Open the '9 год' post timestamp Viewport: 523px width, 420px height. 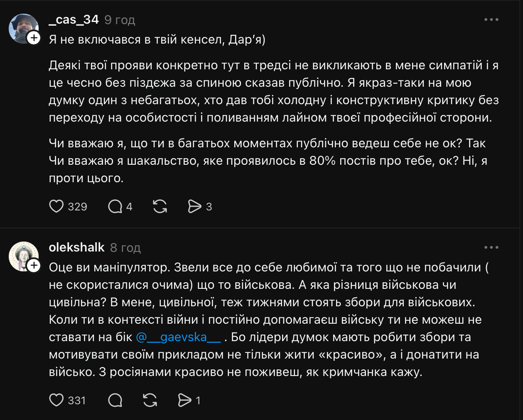pyautogui.click(x=120, y=20)
